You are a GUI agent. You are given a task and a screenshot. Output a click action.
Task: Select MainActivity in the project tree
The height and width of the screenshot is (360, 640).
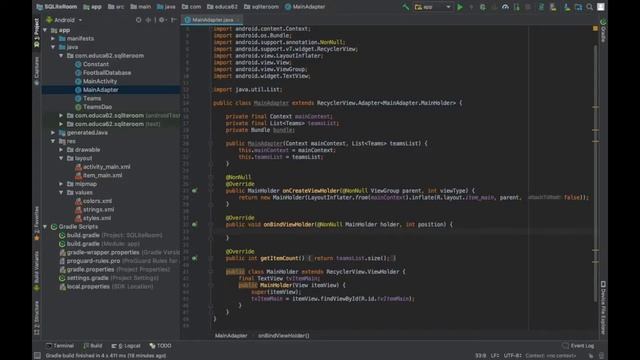[100, 82]
